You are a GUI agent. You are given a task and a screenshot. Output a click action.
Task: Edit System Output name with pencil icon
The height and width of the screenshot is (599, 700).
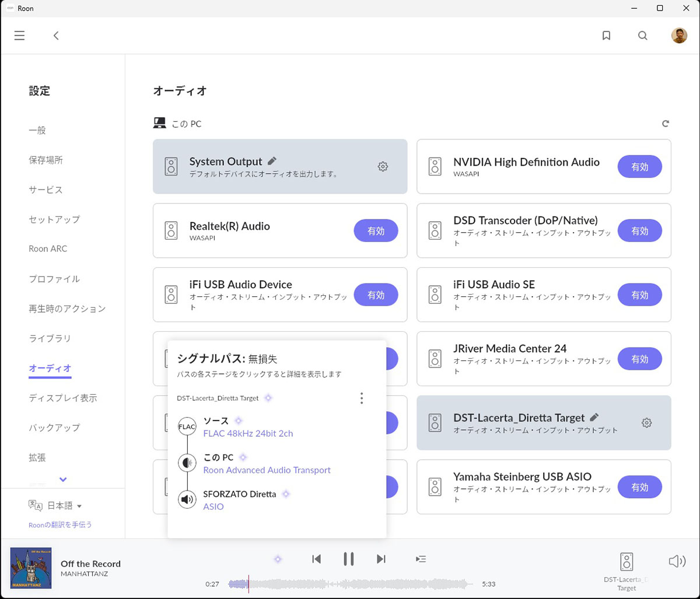[x=272, y=161]
